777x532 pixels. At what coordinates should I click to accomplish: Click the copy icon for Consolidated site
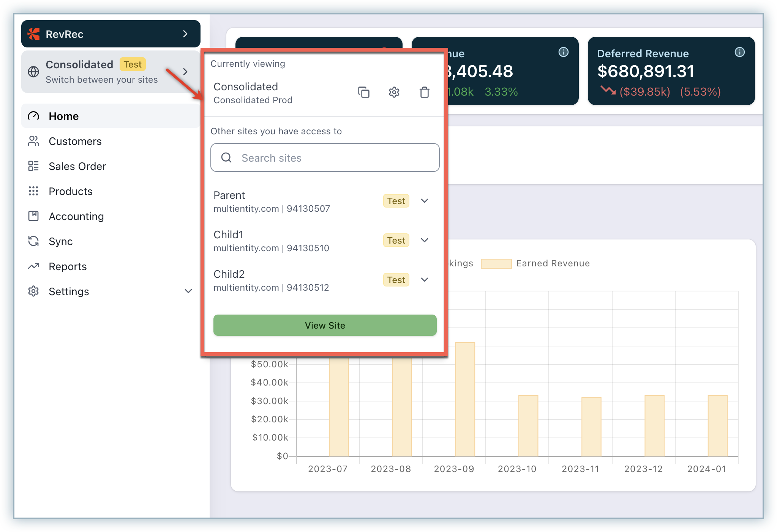[363, 92]
